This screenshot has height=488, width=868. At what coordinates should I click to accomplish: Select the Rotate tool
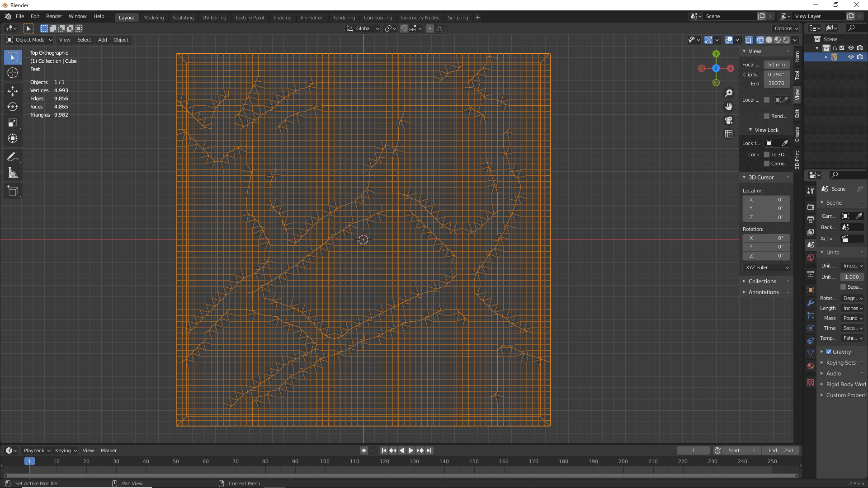pyautogui.click(x=13, y=107)
